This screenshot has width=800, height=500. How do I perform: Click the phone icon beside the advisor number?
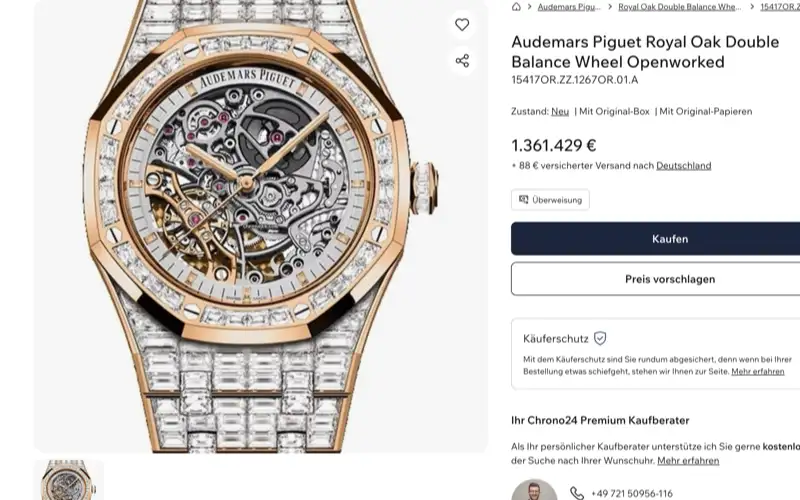[x=577, y=493]
